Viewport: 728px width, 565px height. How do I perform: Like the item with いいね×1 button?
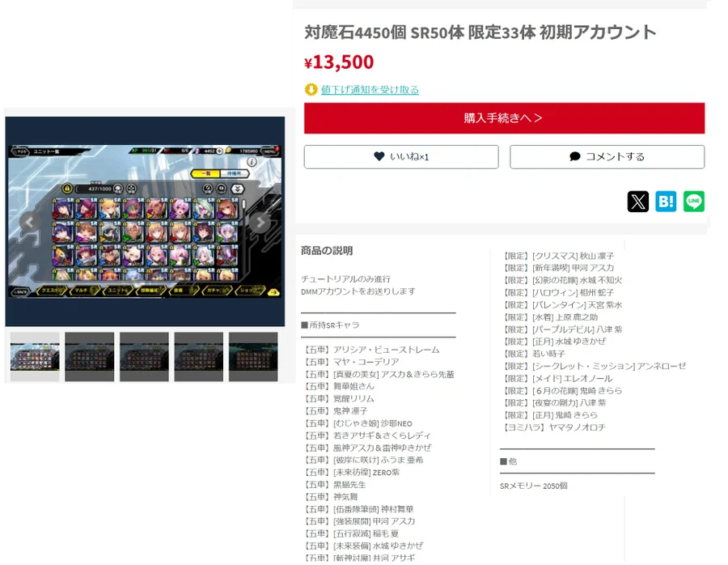click(x=401, y=157)
